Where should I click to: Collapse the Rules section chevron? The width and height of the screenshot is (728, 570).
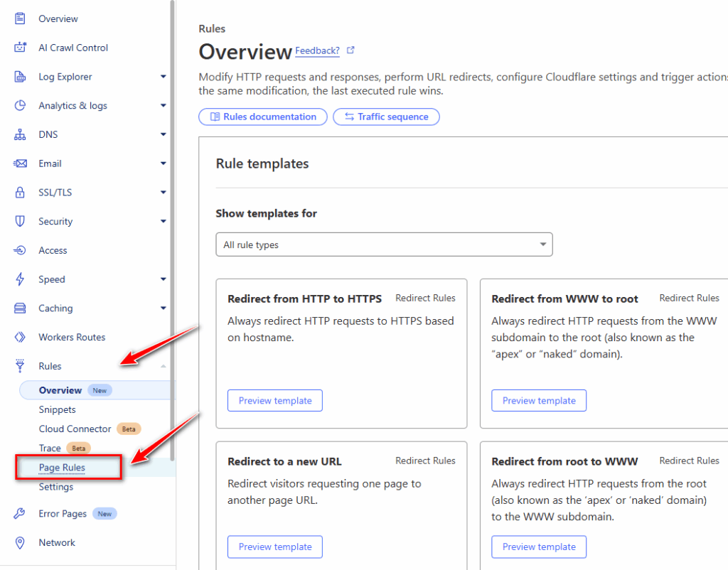[x=163, y=366]
